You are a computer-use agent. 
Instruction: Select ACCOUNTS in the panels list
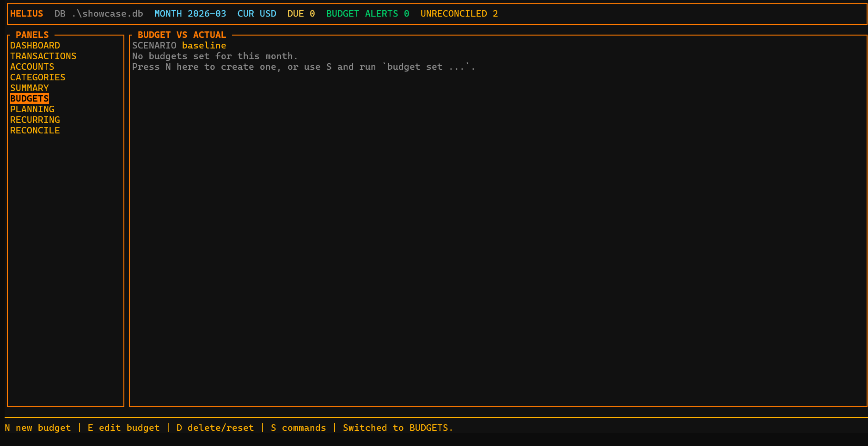point(32,67)
